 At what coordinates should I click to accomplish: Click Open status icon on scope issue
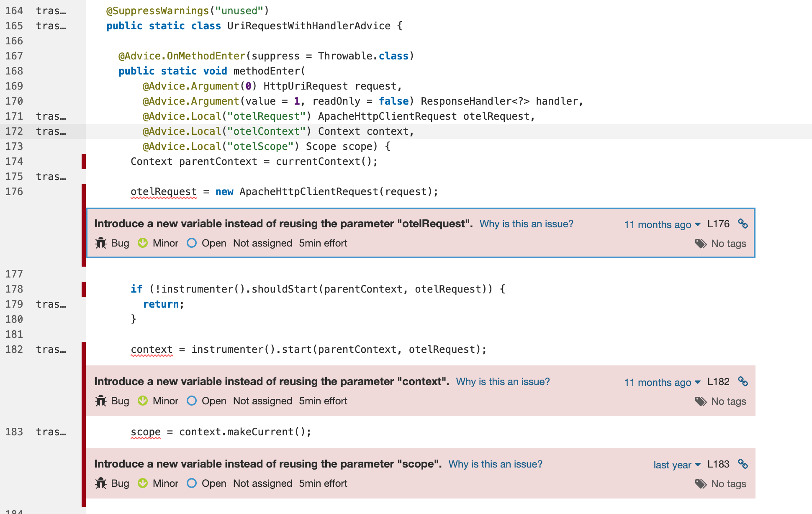[192, 483]
